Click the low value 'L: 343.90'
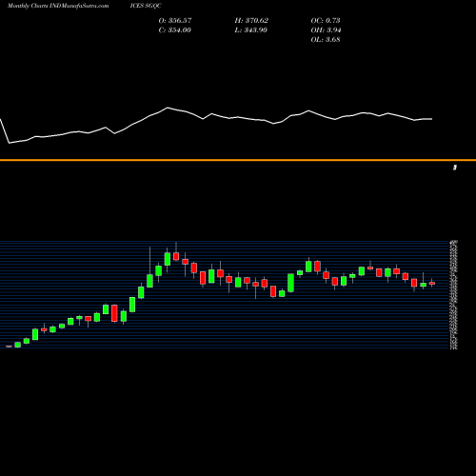Screen dimensions: 476x476 [x=251, y=30]
